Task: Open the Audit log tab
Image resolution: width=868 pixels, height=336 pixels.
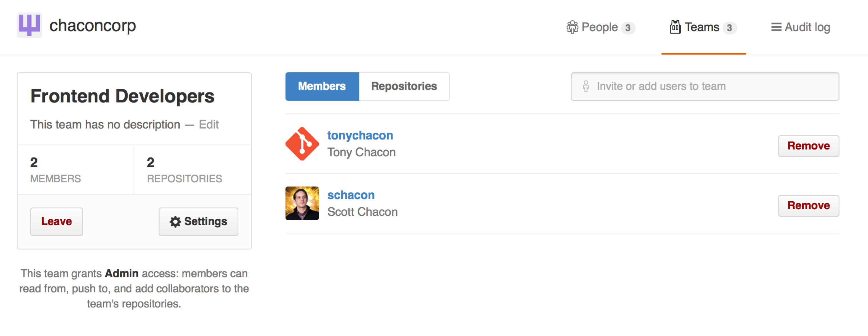Action: click(807, 27)
